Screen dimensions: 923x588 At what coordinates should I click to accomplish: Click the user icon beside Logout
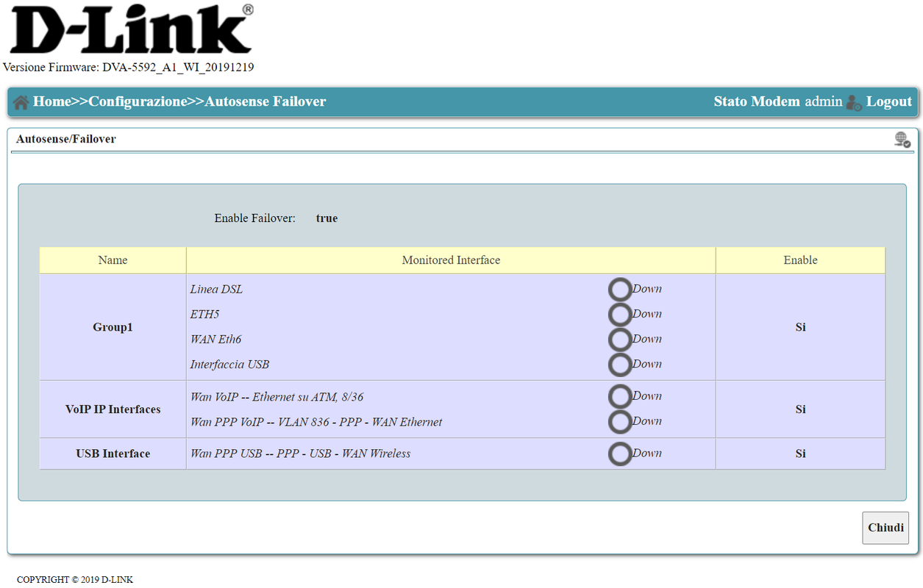(x=854, y=102)
